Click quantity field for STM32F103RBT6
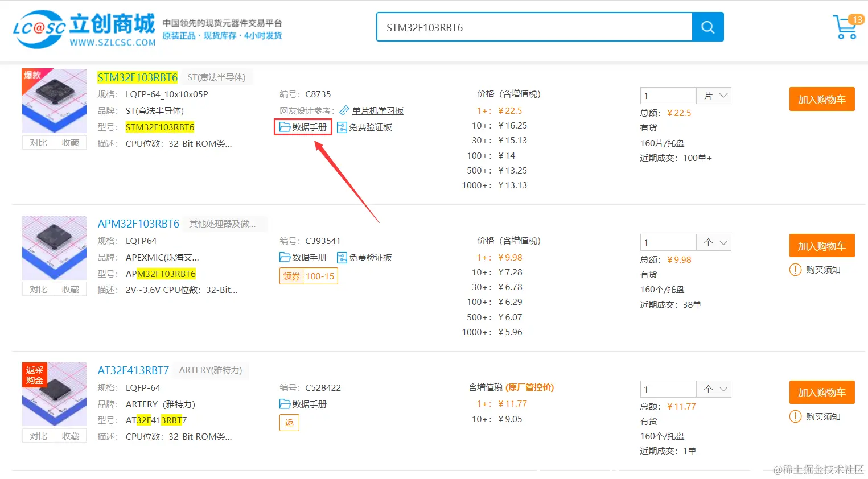 point(668,96)
